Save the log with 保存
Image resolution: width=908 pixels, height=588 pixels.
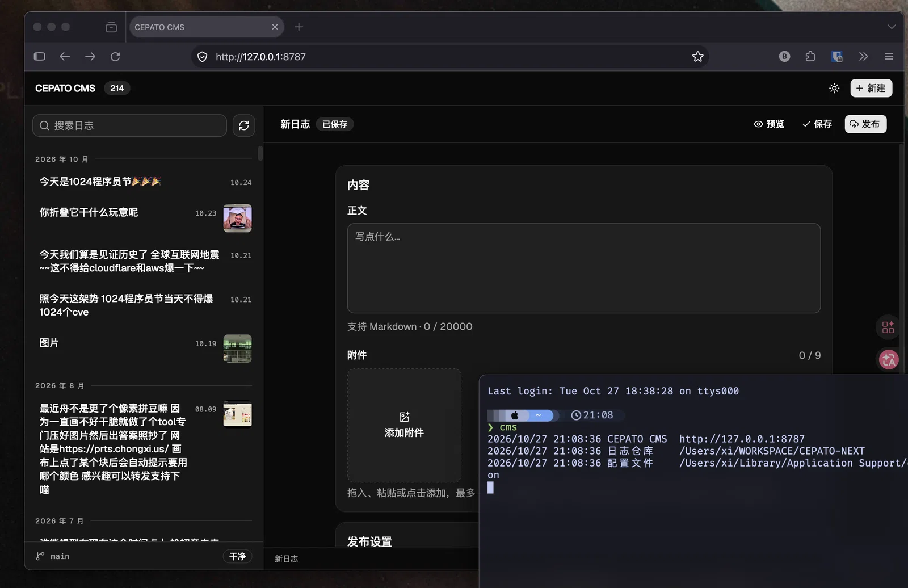click(817, 124)
